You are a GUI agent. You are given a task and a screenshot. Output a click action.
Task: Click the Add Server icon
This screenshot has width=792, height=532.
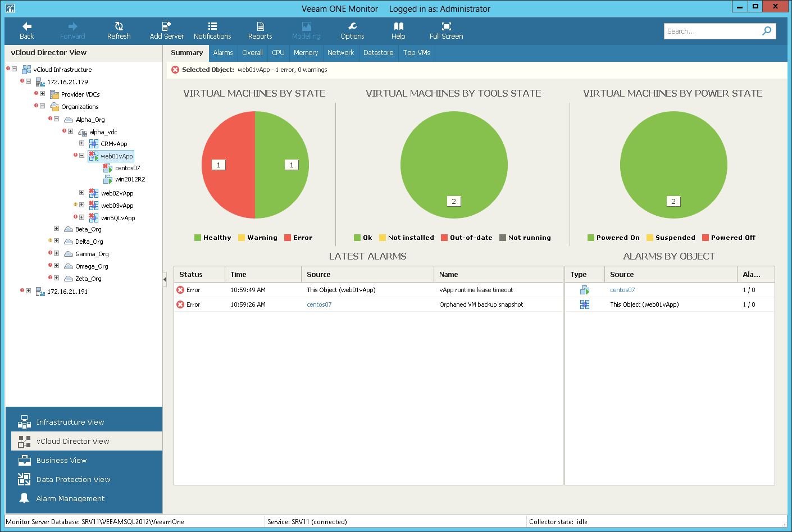tap(166, 26)
